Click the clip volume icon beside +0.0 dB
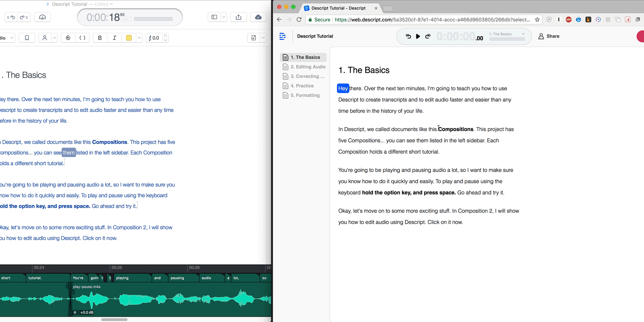 coord(75,312)
